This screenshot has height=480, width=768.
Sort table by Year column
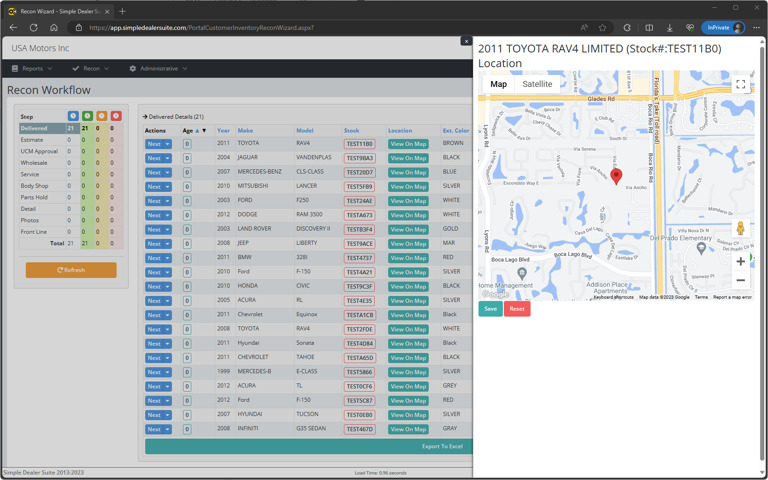[x=223, y=131]
